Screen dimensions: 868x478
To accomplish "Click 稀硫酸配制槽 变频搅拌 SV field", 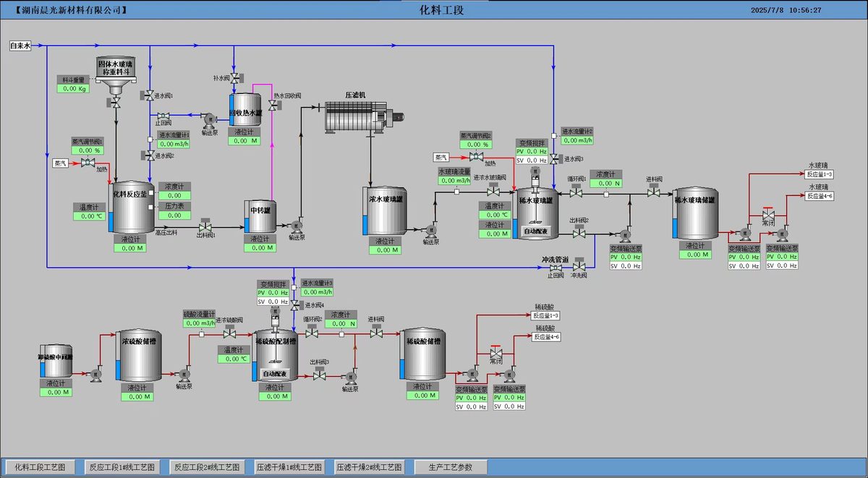I will (273, 302).
